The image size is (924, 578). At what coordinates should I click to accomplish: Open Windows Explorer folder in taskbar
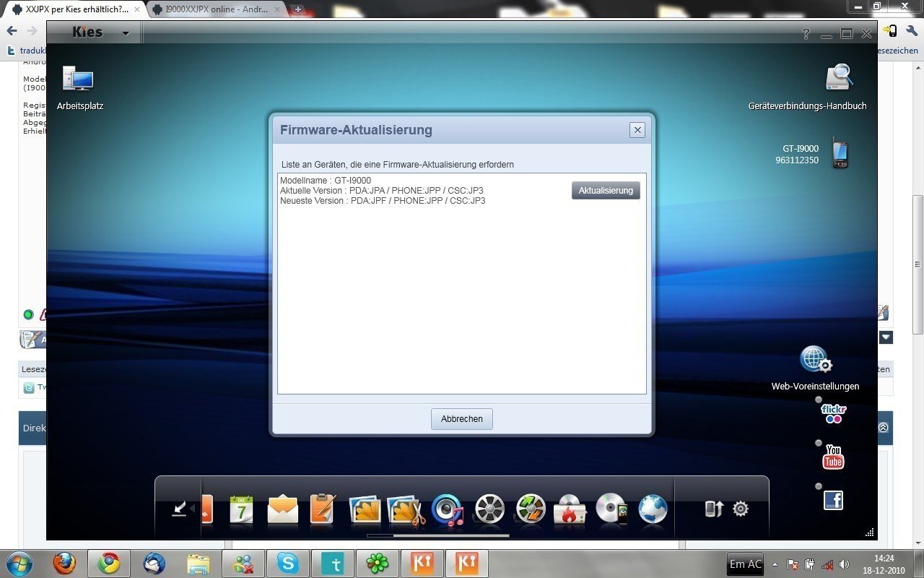coord(199,563)
